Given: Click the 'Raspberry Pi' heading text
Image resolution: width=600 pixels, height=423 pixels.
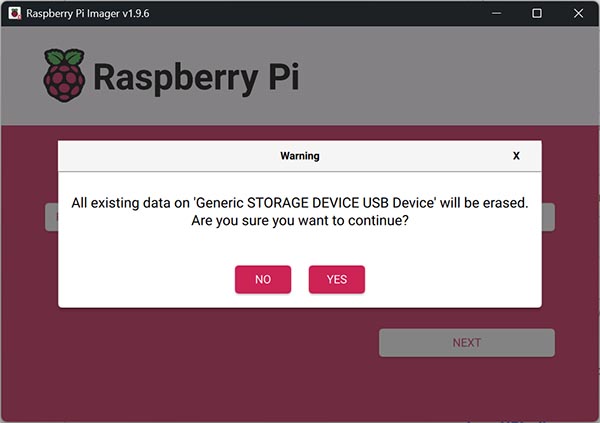Looking at the screenshot, I should [196, 77].
